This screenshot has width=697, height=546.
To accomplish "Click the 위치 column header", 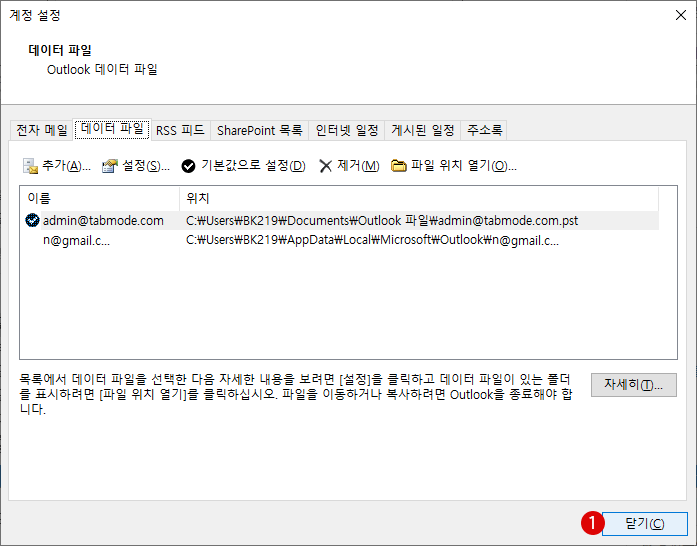I will (419, 198).
